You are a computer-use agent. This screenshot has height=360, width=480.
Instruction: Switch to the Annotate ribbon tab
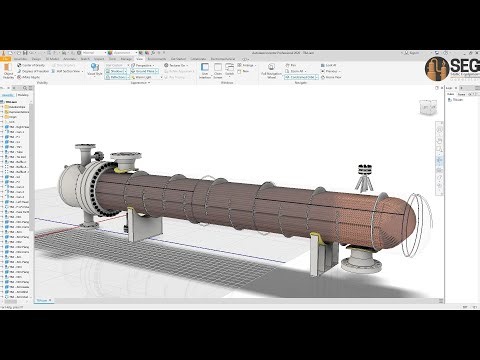tap(70, 59)
